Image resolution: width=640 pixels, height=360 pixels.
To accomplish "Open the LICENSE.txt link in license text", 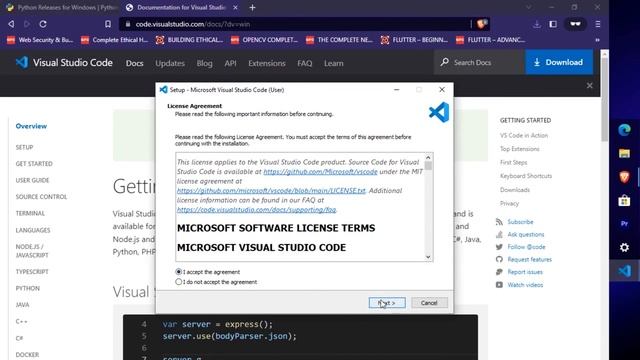I will [x=271, y=191].
